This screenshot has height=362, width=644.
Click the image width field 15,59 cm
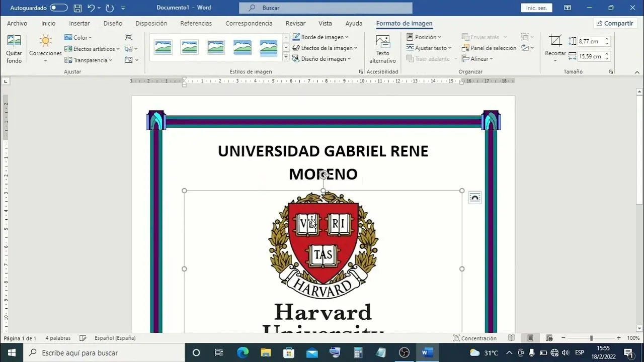[590, 56]
